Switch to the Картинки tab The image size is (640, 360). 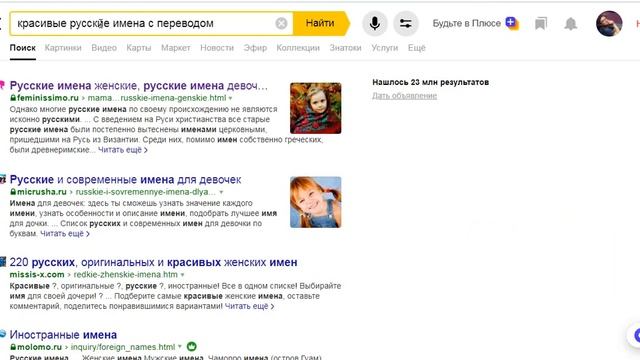point(63,48)
